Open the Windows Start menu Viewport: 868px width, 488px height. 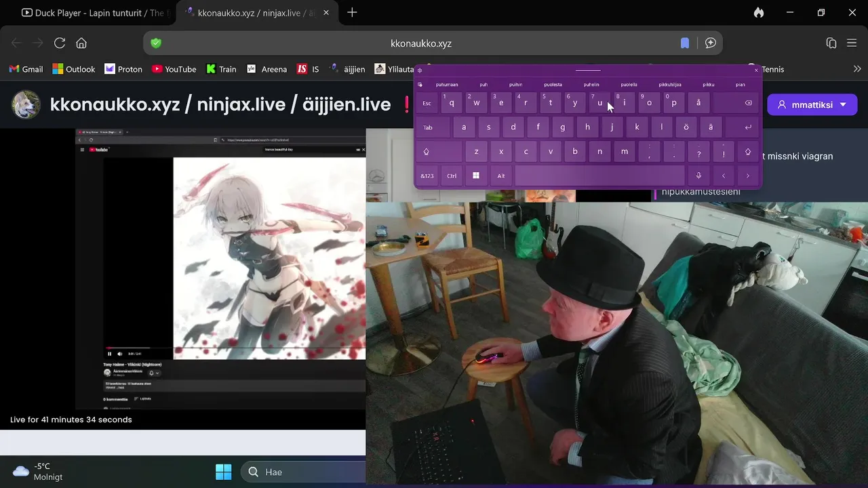(223, 472)
